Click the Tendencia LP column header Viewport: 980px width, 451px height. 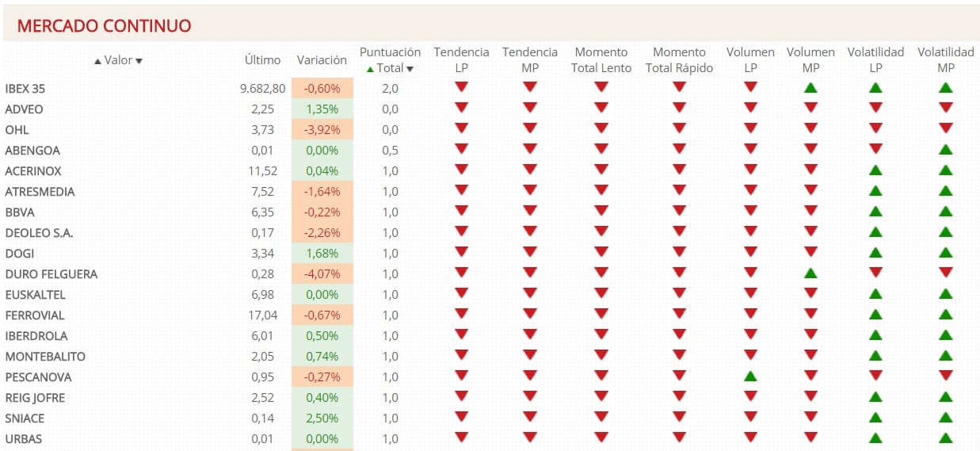[x=461, y=60]
